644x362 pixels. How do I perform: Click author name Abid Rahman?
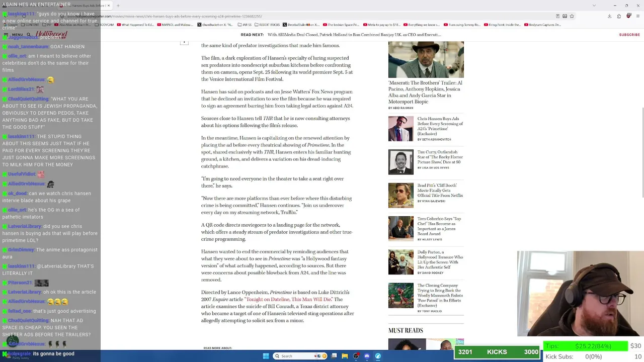(403, 108)
